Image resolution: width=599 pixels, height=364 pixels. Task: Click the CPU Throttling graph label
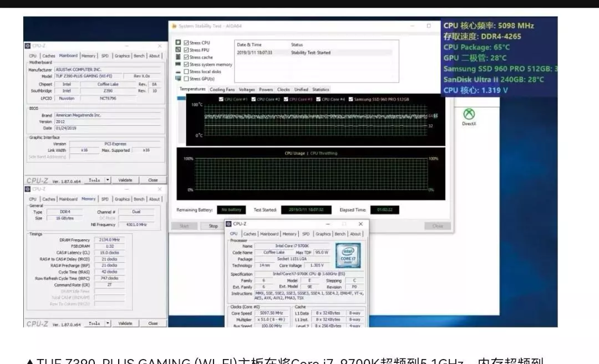coord(323,153)
